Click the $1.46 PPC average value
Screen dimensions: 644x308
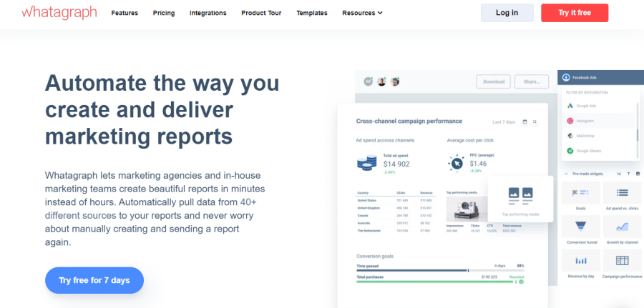pyautogui.click(x=478, y=164)
